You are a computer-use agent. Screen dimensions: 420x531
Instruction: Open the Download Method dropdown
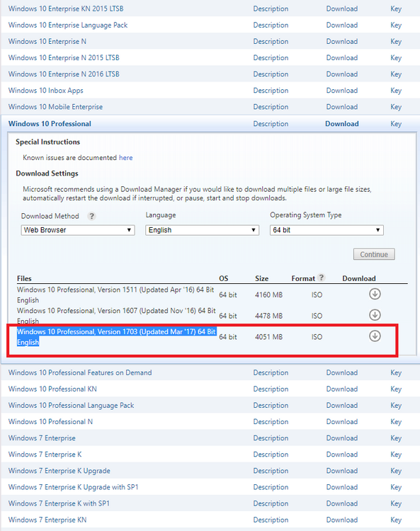(x=78, y=230)
